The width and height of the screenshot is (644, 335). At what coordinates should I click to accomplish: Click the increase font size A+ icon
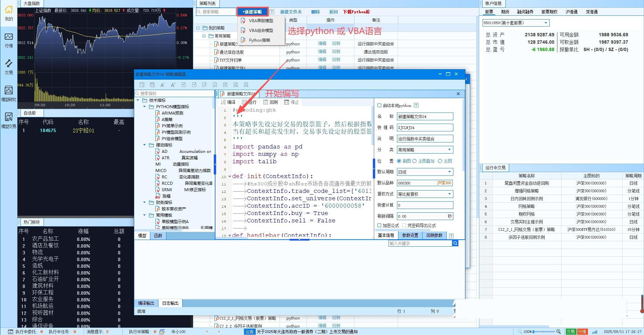[x=173, y=85]
